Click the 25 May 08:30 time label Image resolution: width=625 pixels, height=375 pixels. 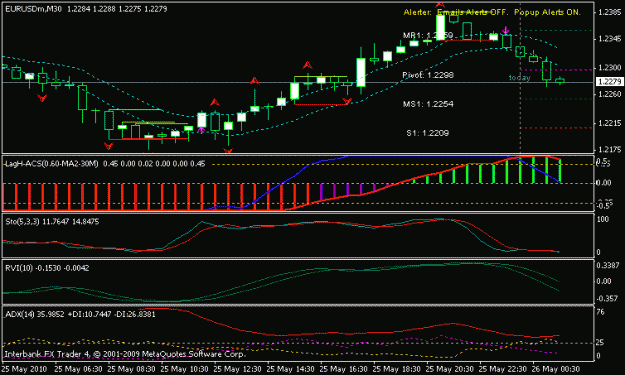coord(132,369)
